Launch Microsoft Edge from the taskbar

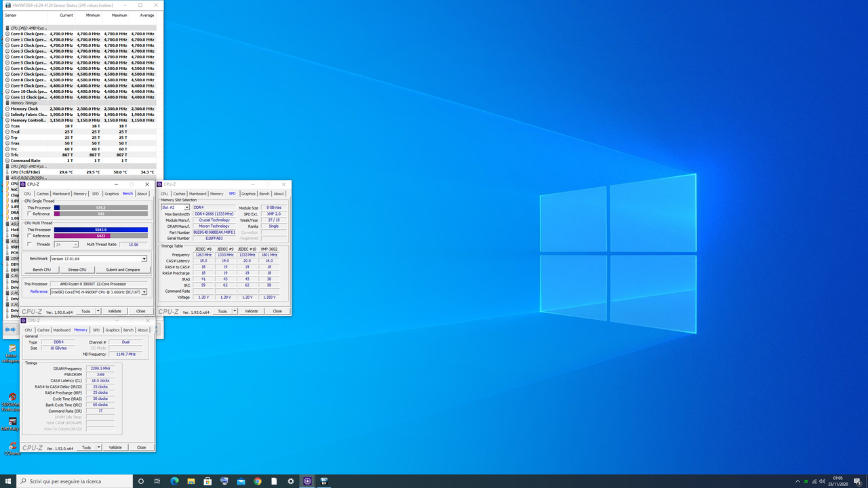point(174,481)
